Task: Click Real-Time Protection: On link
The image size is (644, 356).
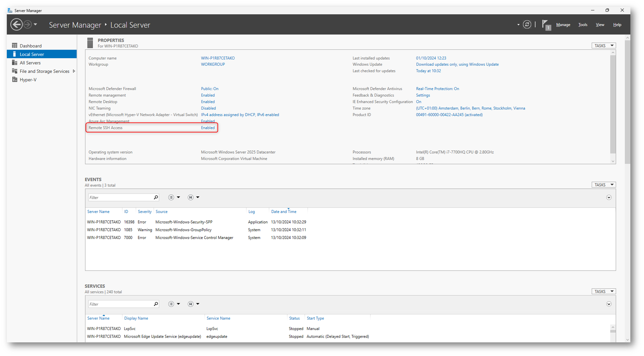Action: point(438,89)
